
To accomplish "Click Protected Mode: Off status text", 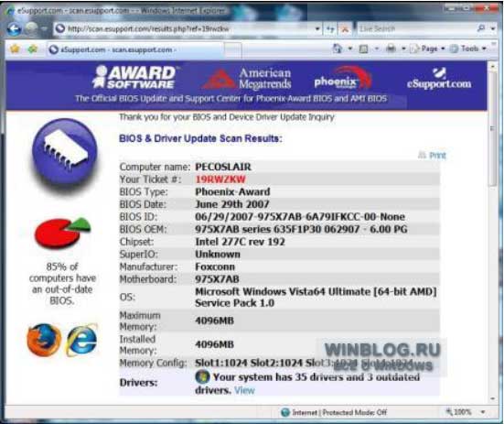I will tap(355, 412).
